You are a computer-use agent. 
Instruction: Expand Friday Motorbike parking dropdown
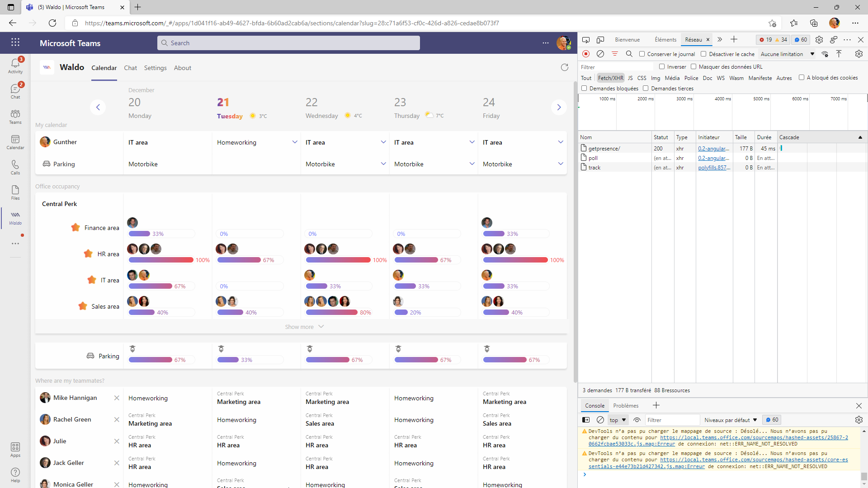click(561, 164)
